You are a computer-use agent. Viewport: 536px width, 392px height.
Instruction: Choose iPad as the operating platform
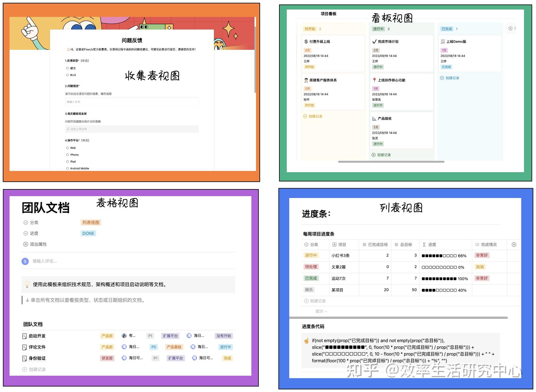67,161
